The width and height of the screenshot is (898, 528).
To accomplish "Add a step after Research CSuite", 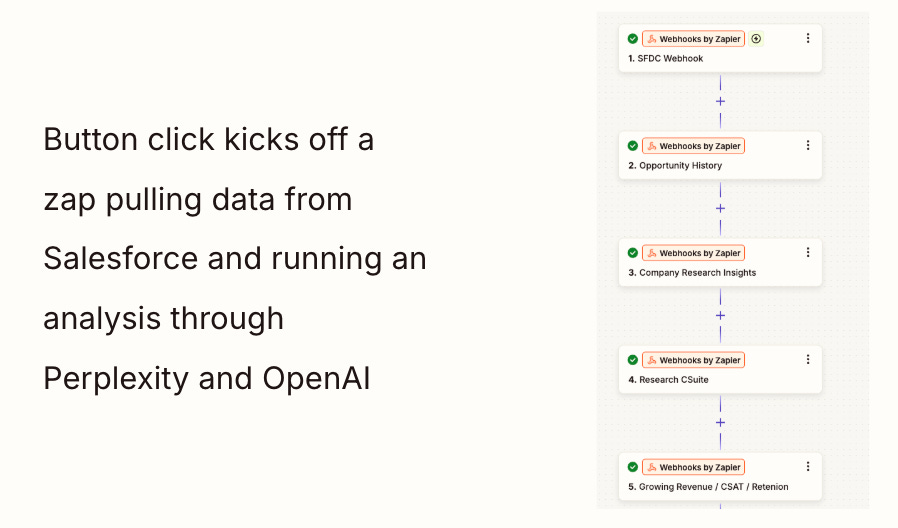I will (x=720, y=423).
